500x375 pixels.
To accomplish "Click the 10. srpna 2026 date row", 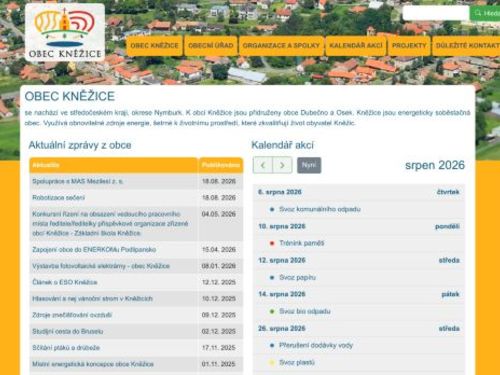I will click(359, 226).
